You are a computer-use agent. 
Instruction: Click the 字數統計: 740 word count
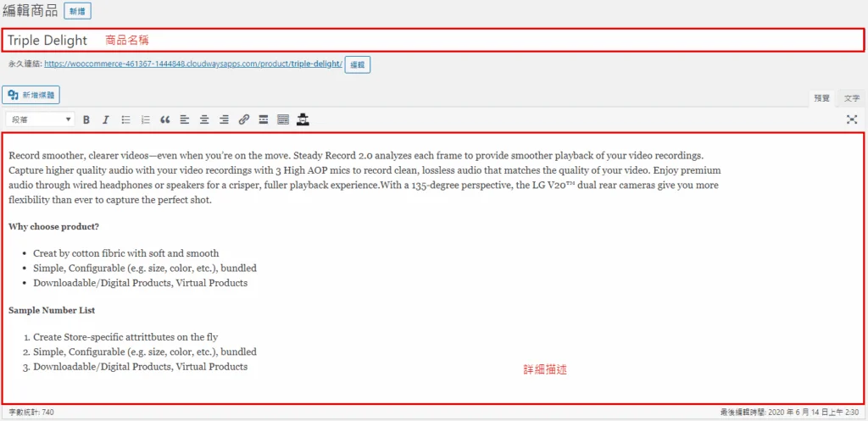(x=31, y=413)
